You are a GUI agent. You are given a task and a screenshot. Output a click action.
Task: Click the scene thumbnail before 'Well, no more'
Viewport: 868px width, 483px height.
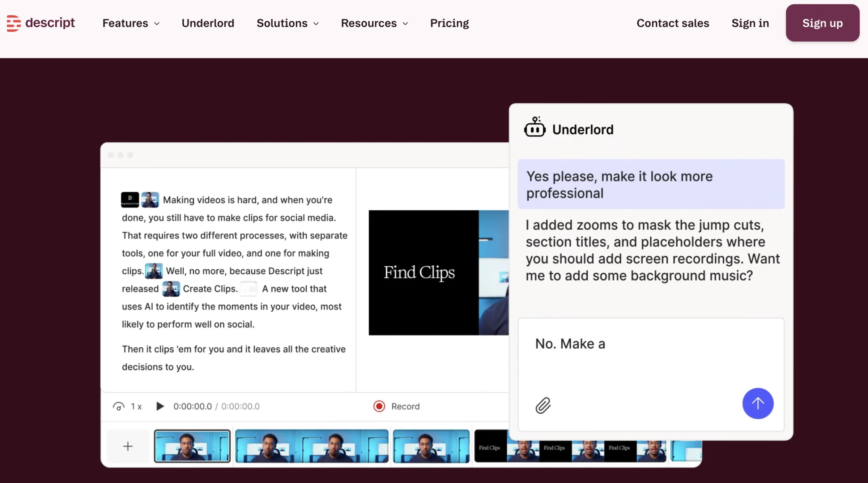click(x=154, y=271)
